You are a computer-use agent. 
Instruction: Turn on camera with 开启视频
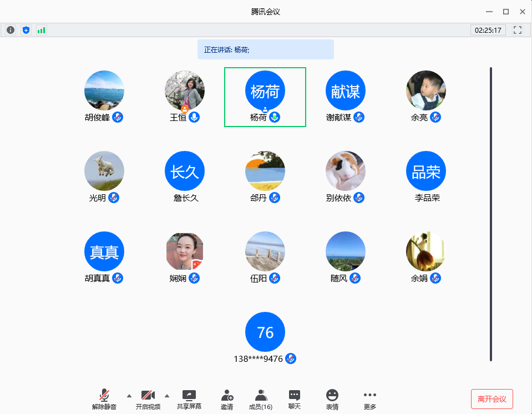[148, 399]
